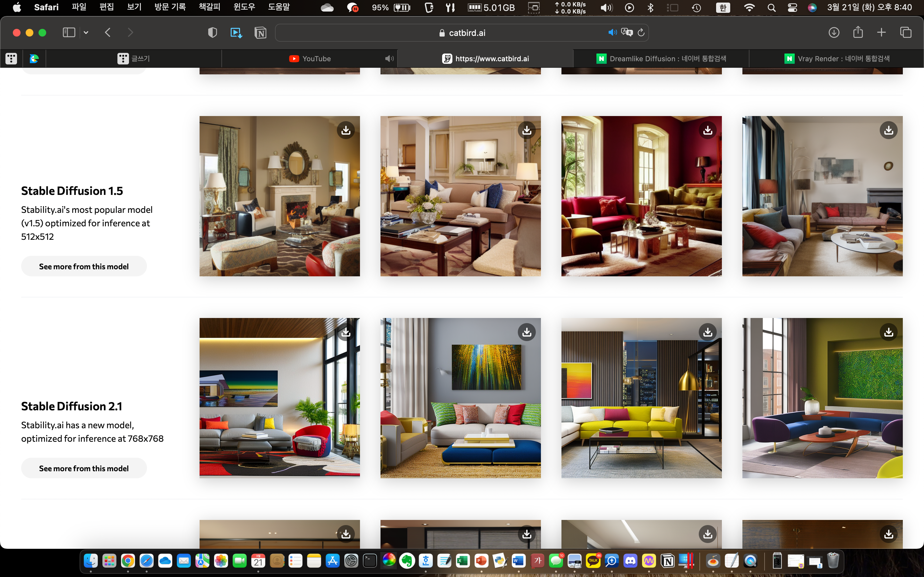Screen dimensions: 924x577
Task: Show Safari's tab overview
Action: pyautogui.click(x=906, y=32)
